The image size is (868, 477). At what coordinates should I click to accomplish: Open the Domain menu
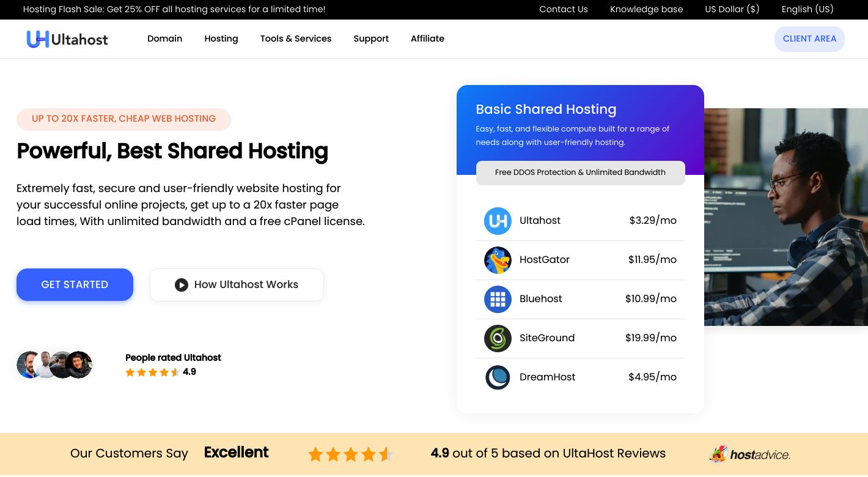click(x=165, y=39)
